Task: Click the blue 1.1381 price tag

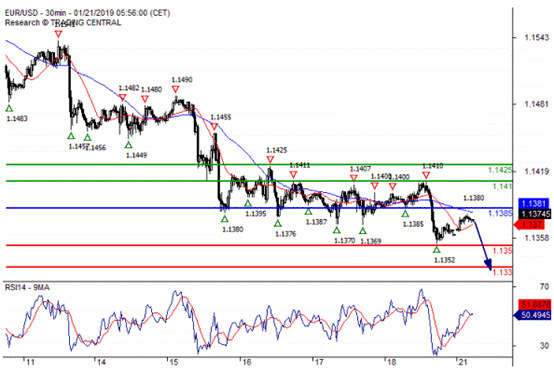Action: click(534, 203)
